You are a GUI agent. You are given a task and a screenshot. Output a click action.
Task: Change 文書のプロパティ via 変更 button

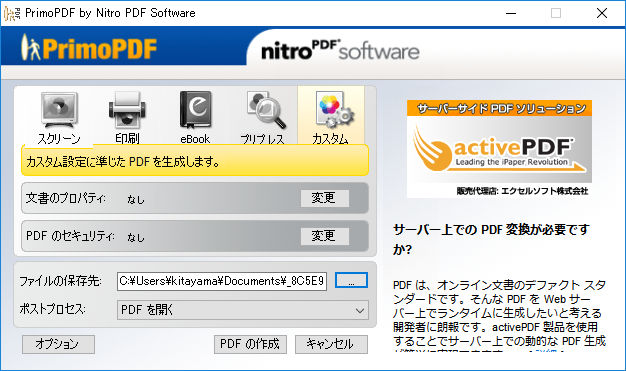click(325, 198)
